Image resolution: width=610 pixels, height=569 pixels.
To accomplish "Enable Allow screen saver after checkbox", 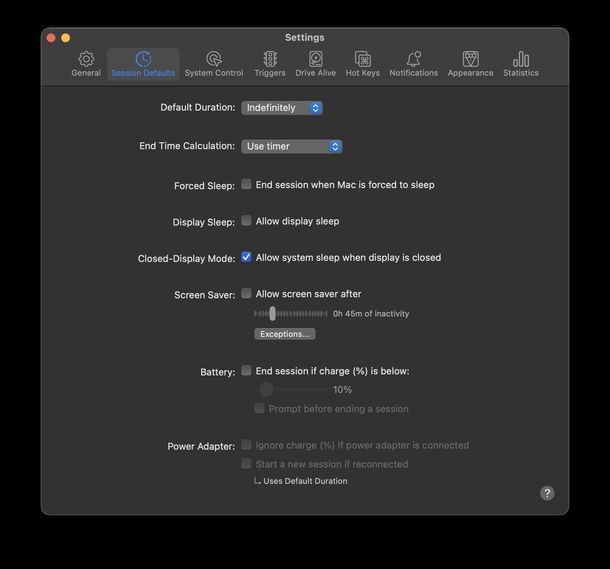I will (x=246, y=294).
